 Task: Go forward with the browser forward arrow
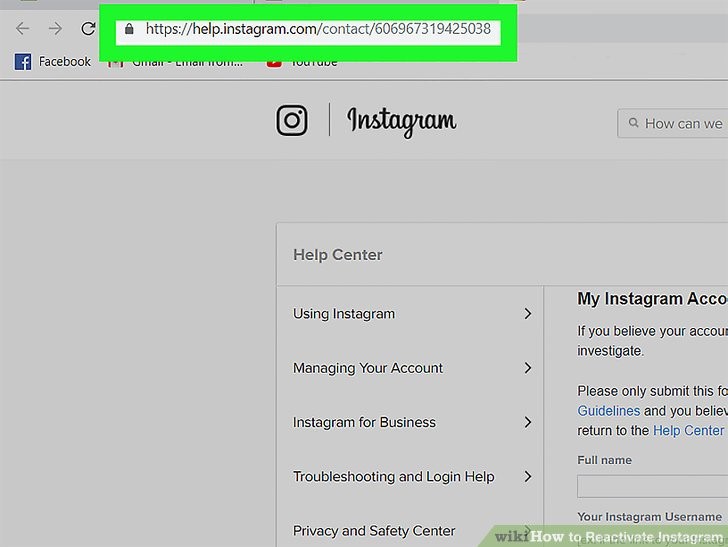(x=55, y=29)
